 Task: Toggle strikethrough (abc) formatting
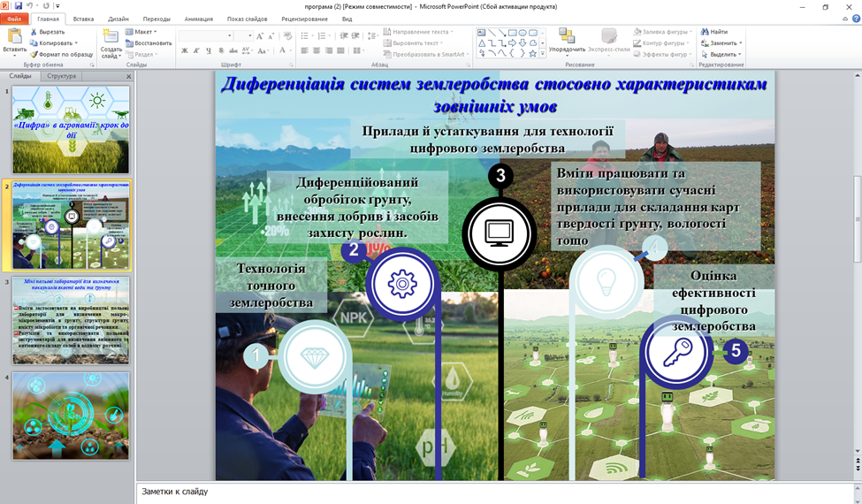(x=233, y=50)
